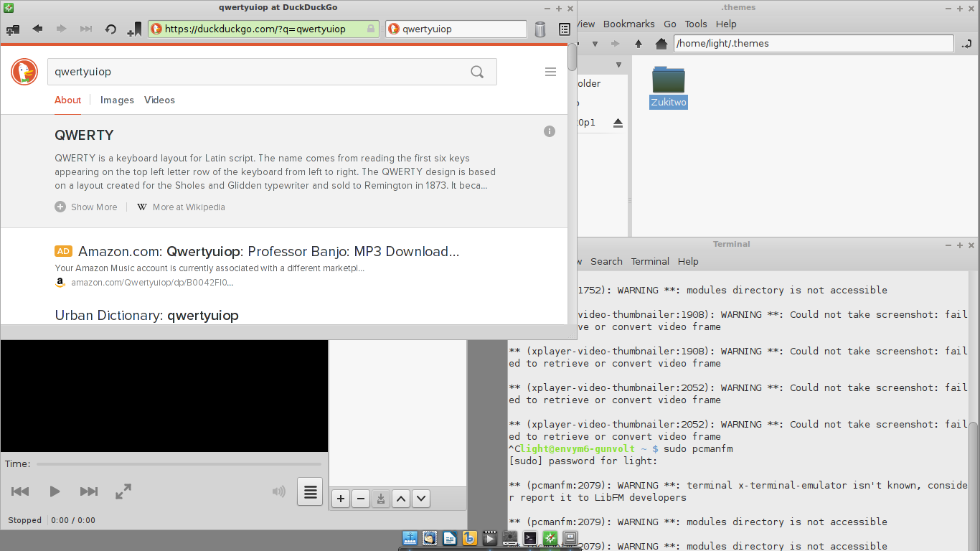
Task: Follow the More at Wikipedia link
Action: 181,207
